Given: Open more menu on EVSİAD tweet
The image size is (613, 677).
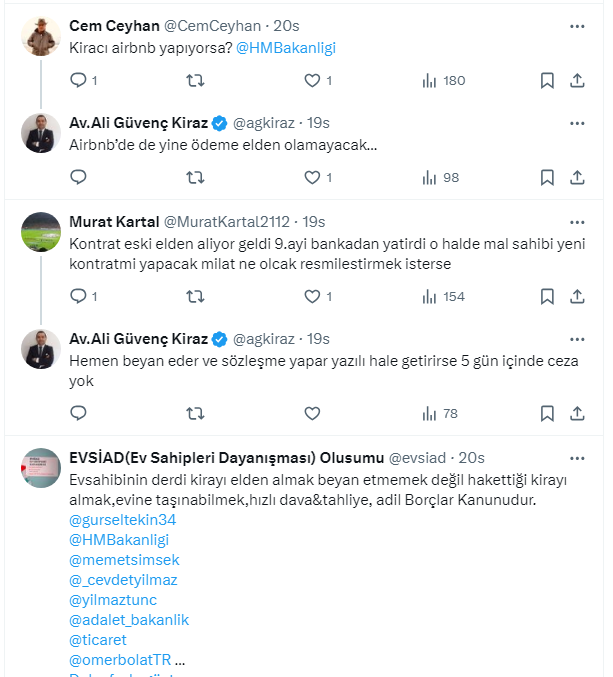Looking at the screenshot, I should click(x=577, y=458).
